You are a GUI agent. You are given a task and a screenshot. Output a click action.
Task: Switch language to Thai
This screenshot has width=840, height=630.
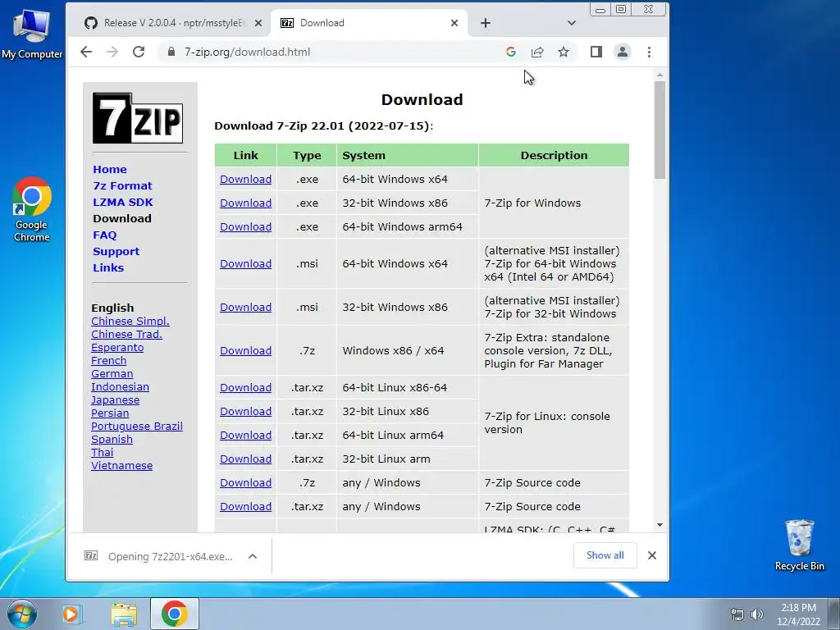[103, 453]
